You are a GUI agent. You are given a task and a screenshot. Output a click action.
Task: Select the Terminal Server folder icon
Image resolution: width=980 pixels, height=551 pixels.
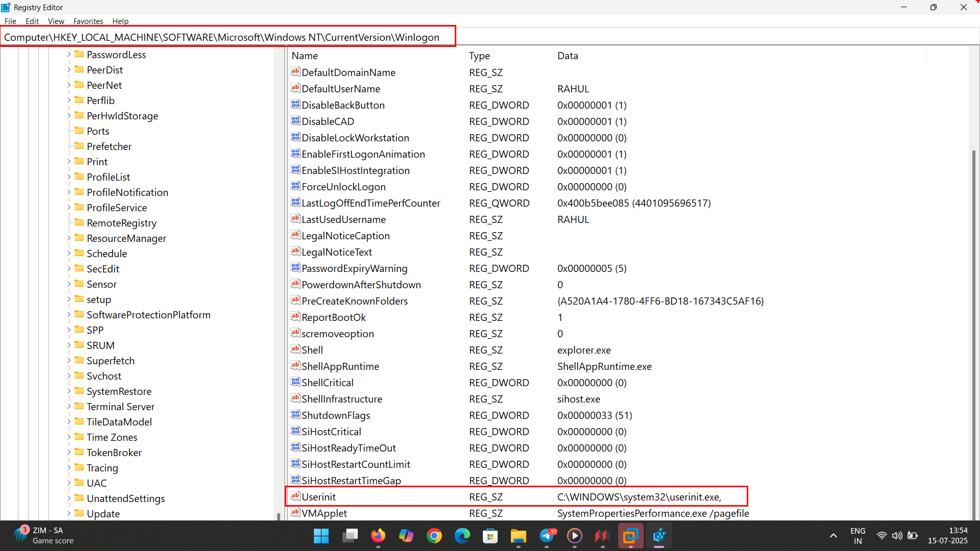(79, 406)
